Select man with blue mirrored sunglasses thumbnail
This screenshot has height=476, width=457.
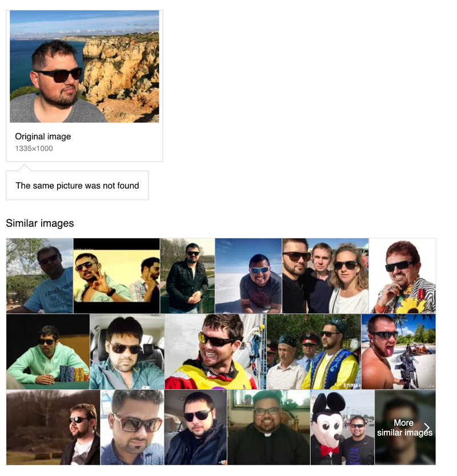pyautogui.click(x=248, y=275)
